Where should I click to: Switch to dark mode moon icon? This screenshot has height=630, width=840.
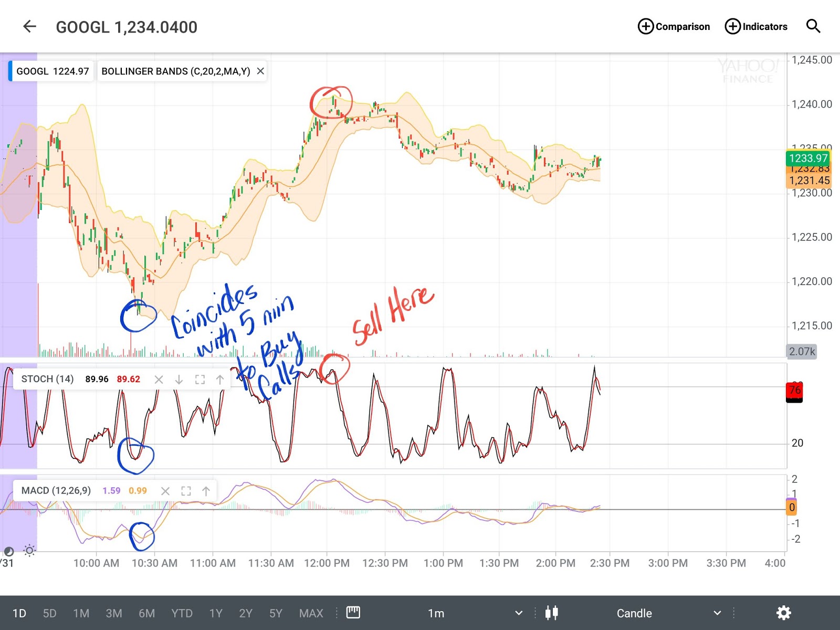tap(8, 551)
